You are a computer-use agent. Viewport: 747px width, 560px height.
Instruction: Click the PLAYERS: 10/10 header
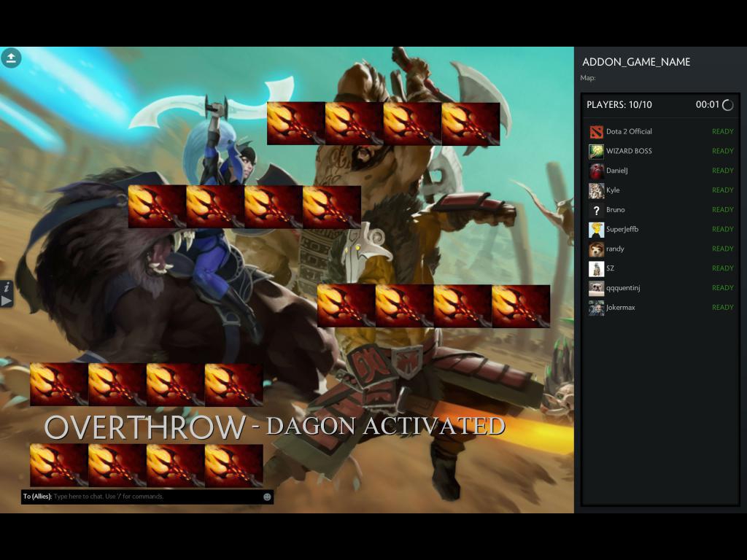(x=619, y=105)
